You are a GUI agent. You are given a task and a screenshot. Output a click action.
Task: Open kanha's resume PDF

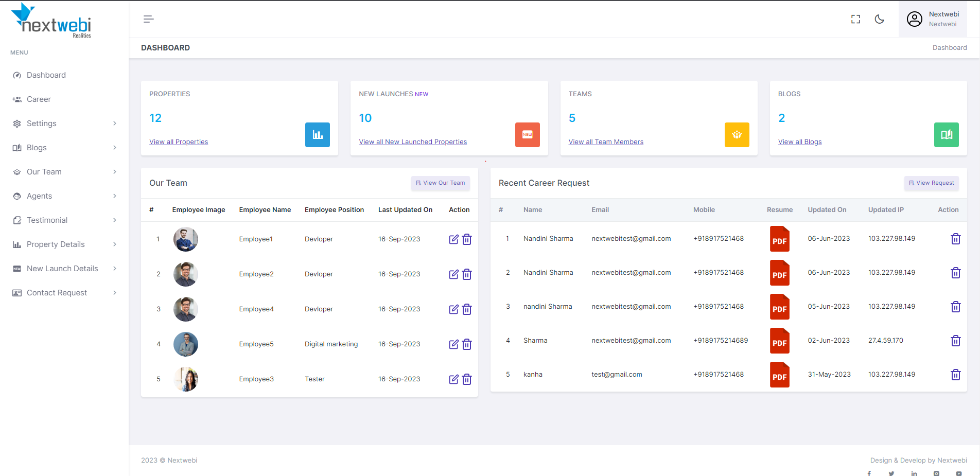[779, 375]
